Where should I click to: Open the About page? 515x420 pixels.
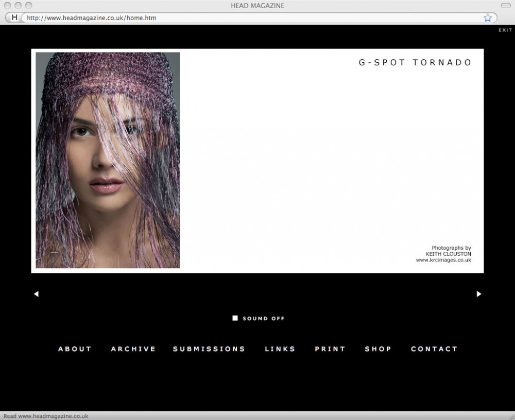[75, 349]
